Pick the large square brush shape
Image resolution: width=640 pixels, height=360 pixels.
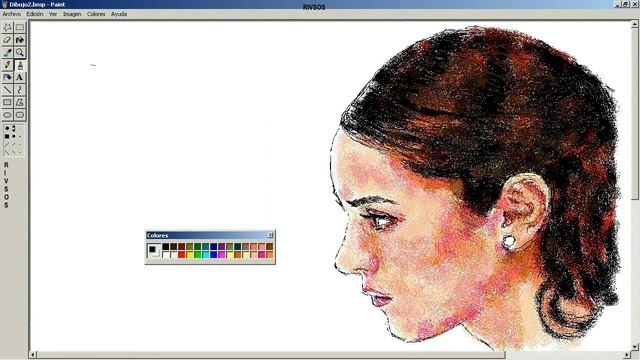[7, 136]
